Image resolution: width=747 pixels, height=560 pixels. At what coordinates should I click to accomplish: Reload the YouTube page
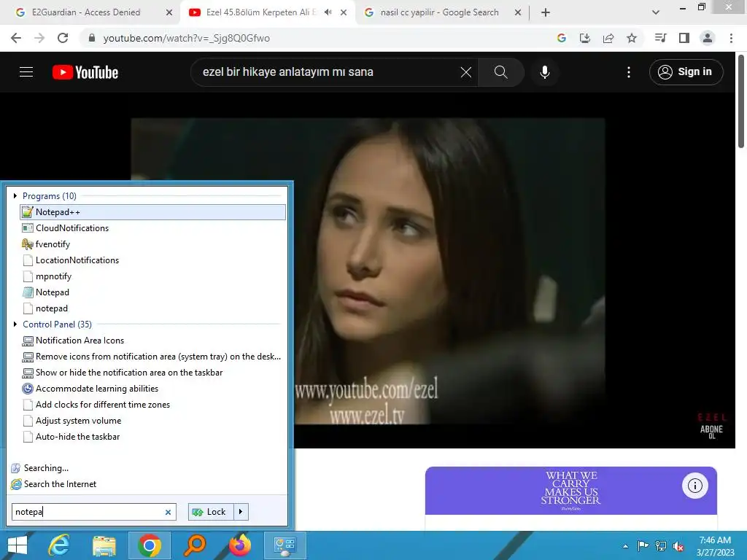click(63, 38)
